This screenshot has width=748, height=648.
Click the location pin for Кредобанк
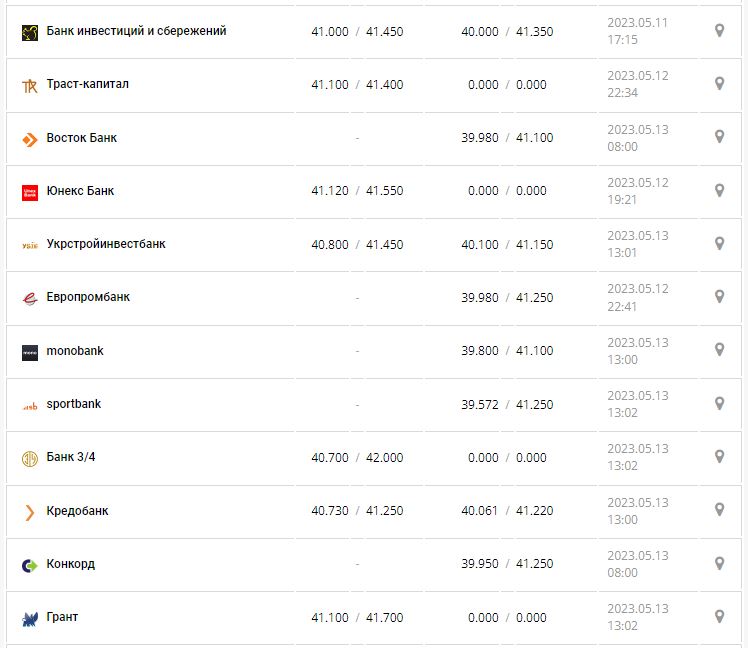coord(719,510)
